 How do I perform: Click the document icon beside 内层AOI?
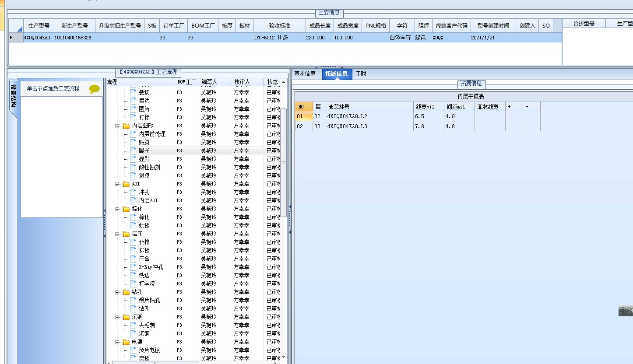point(133,201)
